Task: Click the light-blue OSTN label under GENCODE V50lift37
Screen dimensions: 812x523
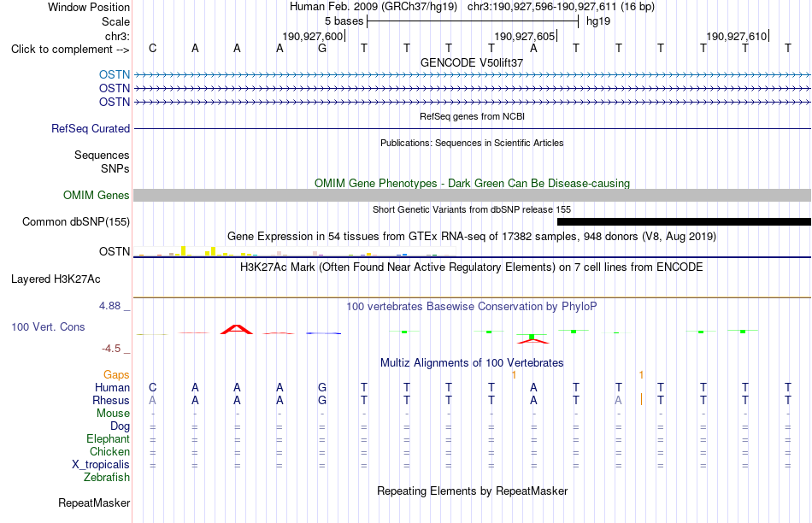Action: pos(115,74)
